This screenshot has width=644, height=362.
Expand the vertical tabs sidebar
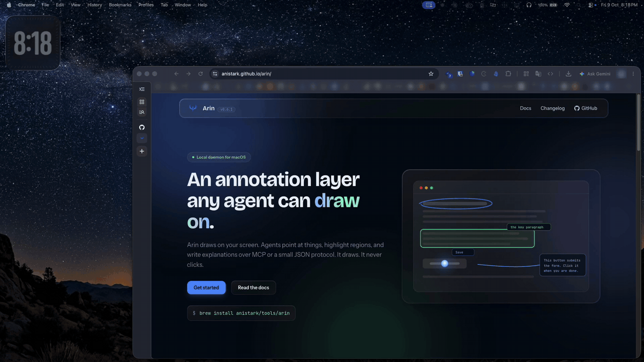click(x=142, y=89)
